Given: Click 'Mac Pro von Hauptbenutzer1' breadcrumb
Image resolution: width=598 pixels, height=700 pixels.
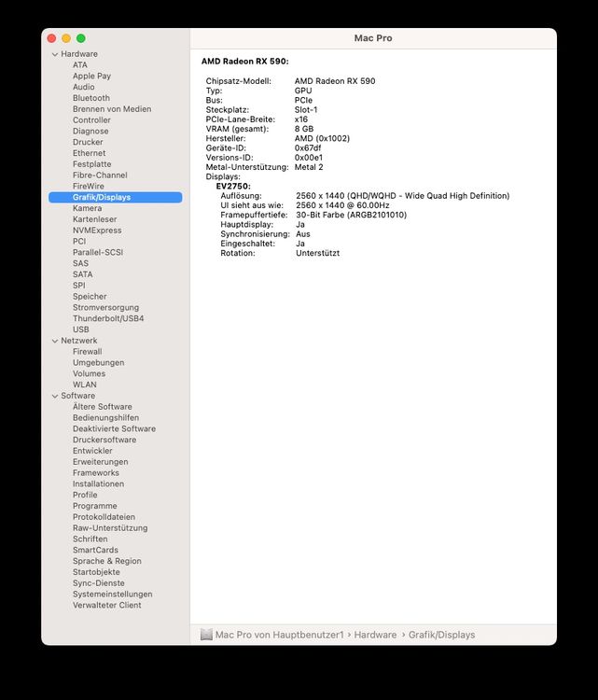Looking at the screenshot, I should pyautogui.click(x=279, y=635).
